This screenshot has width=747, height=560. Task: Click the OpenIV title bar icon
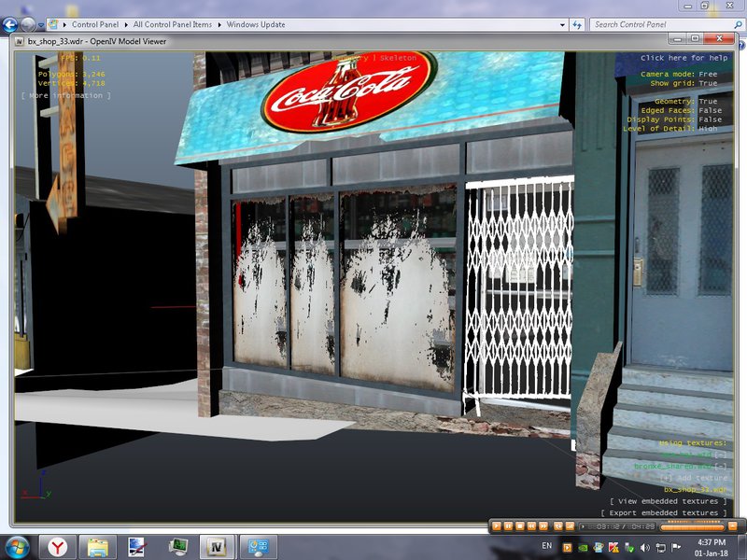click(20, 41)
